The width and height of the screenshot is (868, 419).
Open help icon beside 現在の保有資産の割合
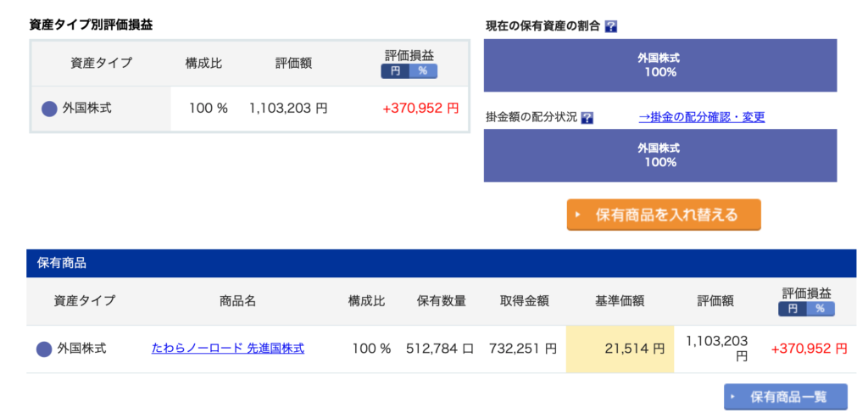[611, 26]
